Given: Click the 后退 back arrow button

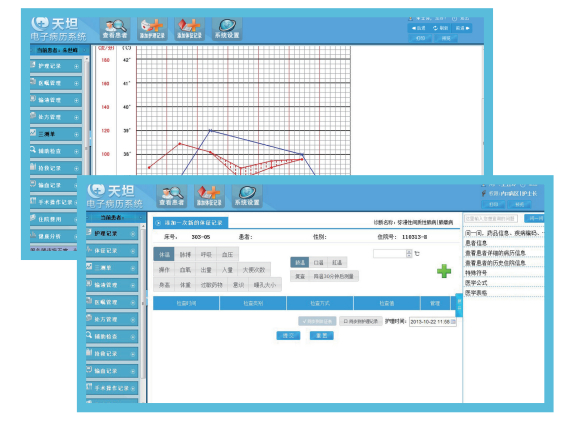Looking at the screenshot, I should [x=419, y=28].
